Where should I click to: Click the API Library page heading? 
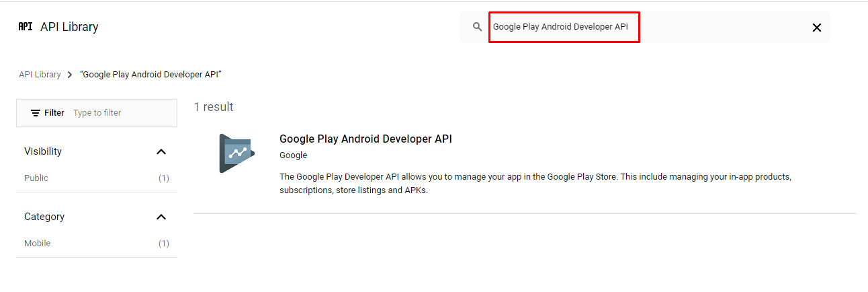click(69, 27)
